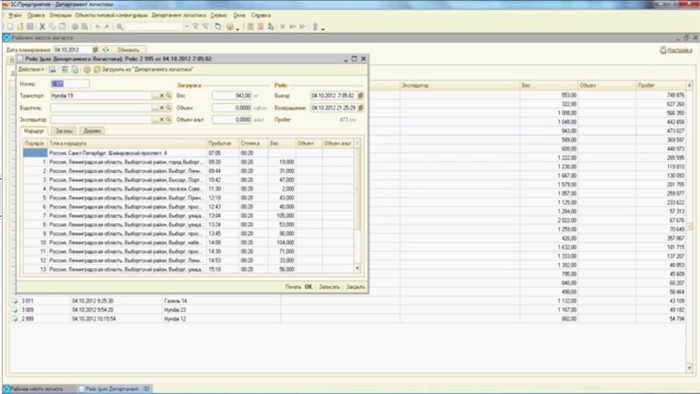The width and height of the screenshot is (700, 394).
Task: Click the Вес field showing 943,00
Action: (232, 95)
